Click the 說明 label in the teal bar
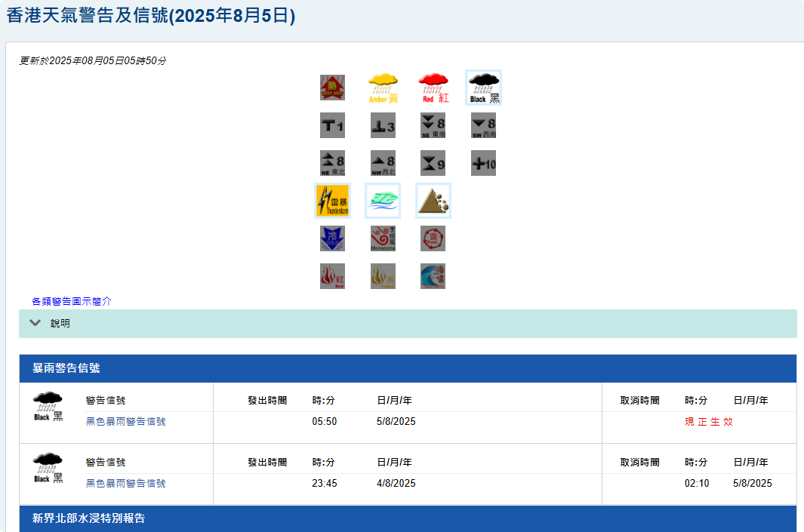Screen dimensions: 804x532 coord(60,324)
